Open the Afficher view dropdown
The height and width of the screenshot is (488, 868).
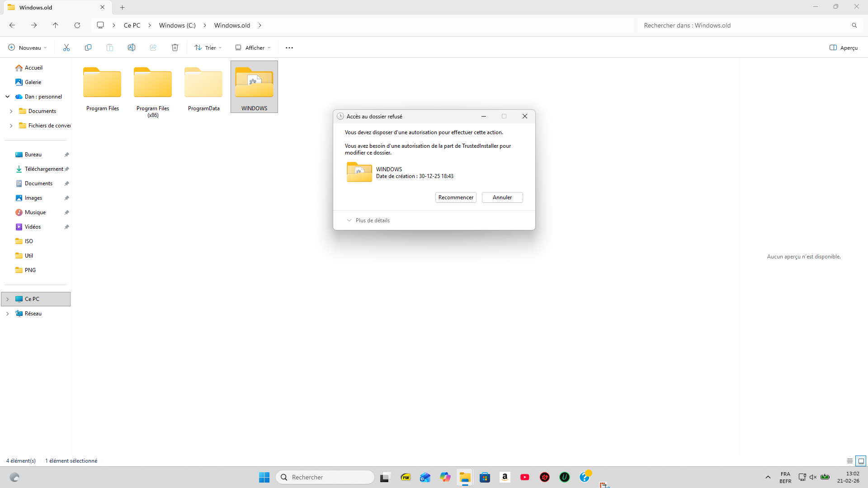253,47
